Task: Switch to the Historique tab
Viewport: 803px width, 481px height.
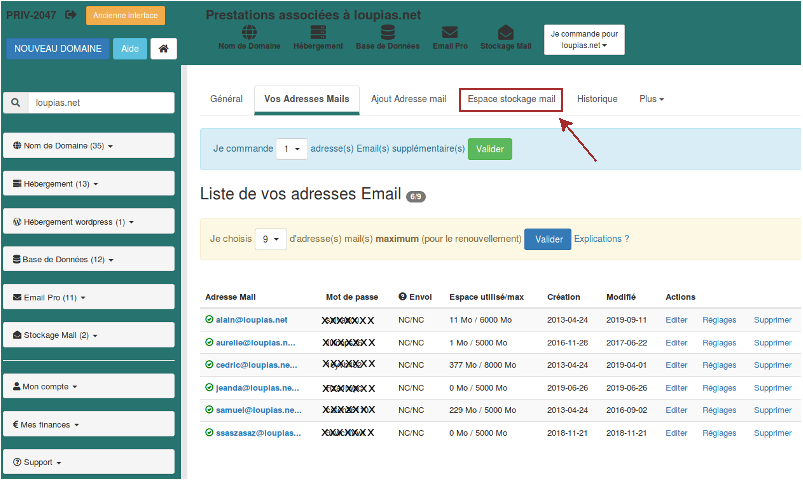Action: coord(597,99)
